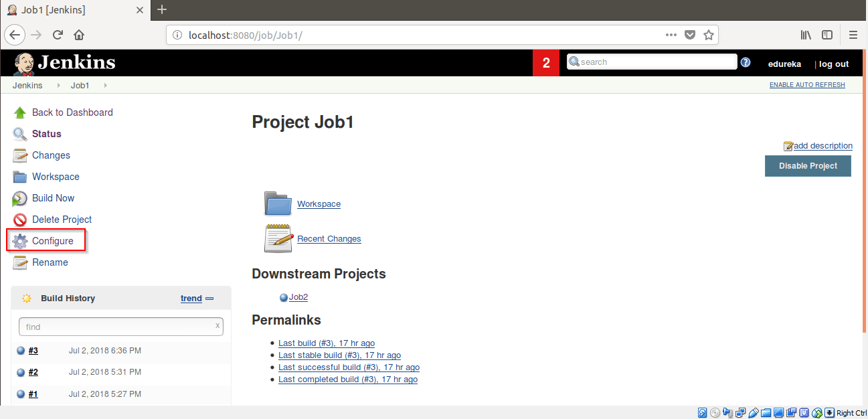Open Jenkins help via question mark icon

(746, 62)
